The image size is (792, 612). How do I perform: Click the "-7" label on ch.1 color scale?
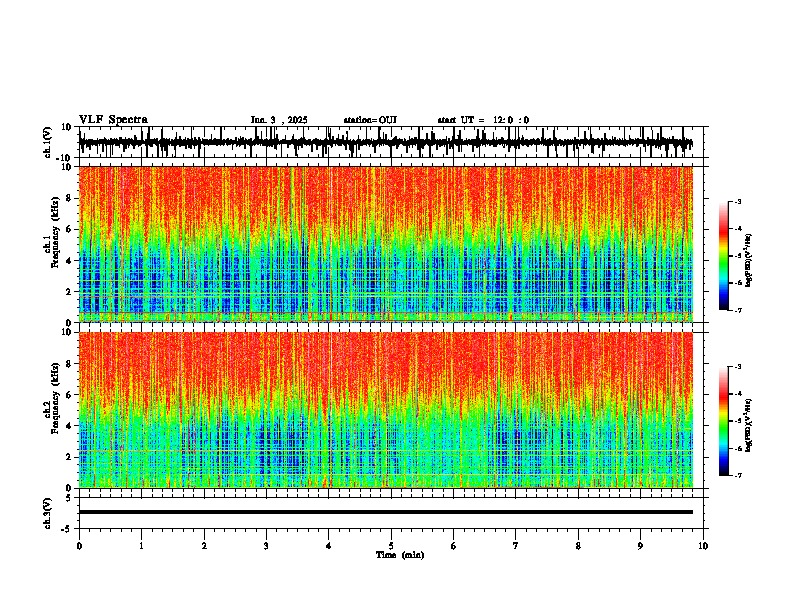click(x=738, y=310)
